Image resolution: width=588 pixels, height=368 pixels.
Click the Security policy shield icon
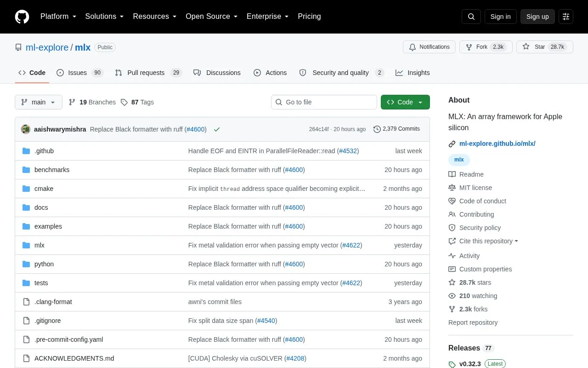pyautogui.click(x=452, y=228)
